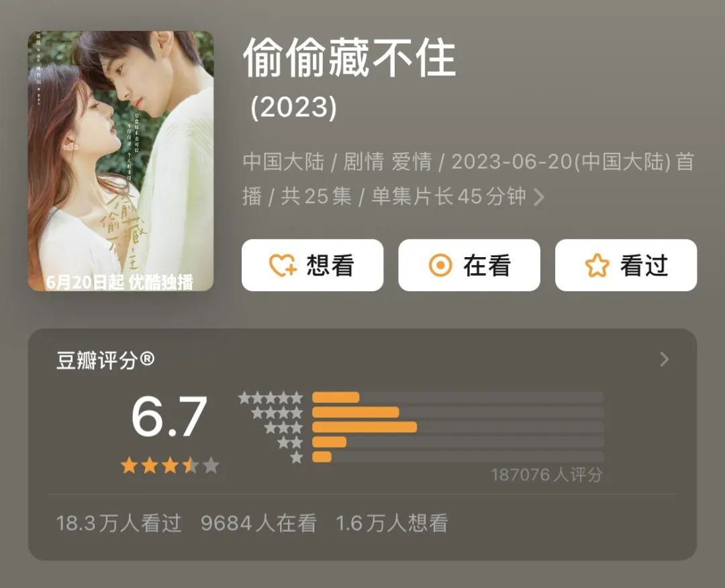Click the five-star rating bar
The height and width of the screenshot is (588, 725).
(458, 397)
